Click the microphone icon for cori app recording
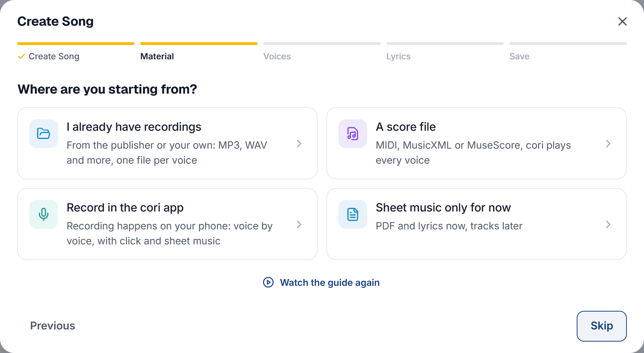 click(44, 214)
